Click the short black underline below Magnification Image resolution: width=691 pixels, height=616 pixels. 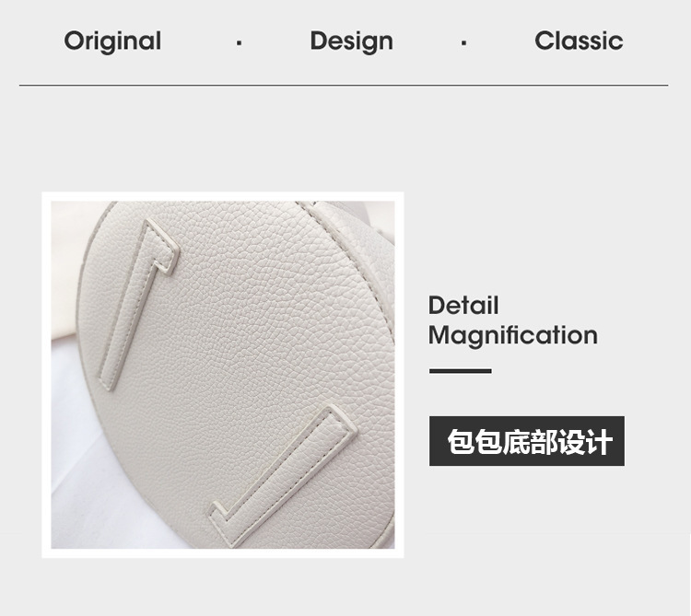click(461, 371)
